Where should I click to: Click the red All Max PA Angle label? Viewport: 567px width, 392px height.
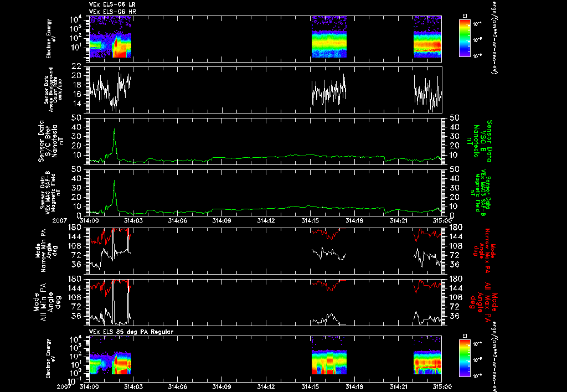click(x=484, y=302)
